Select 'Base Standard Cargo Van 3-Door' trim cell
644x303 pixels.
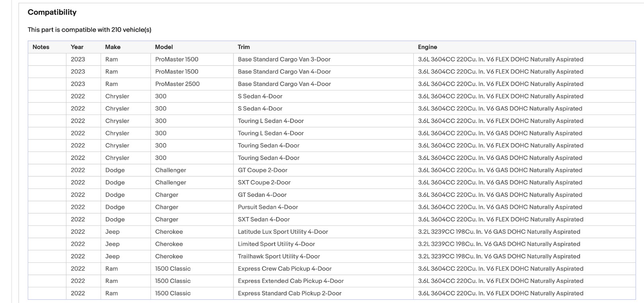[323, 59]
